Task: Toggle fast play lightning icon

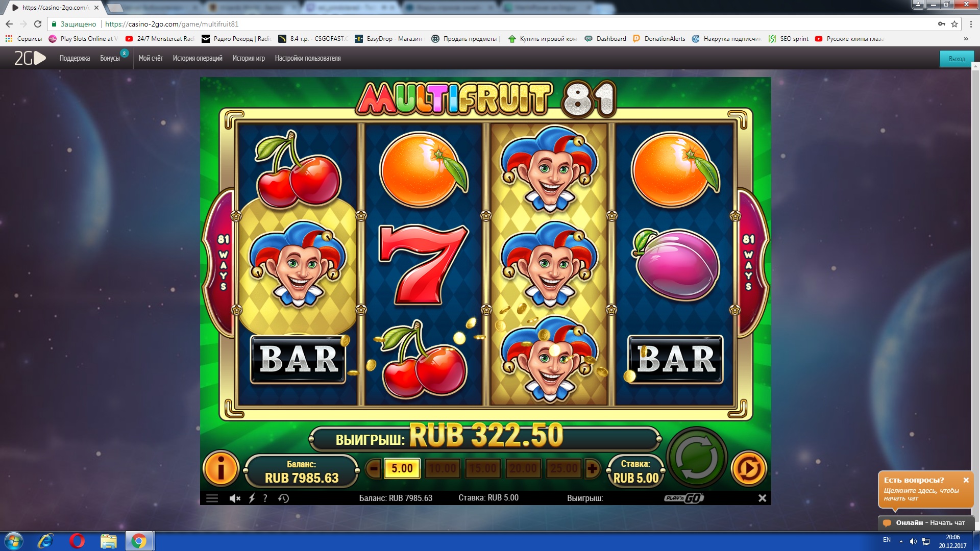Action: point(252,498)
